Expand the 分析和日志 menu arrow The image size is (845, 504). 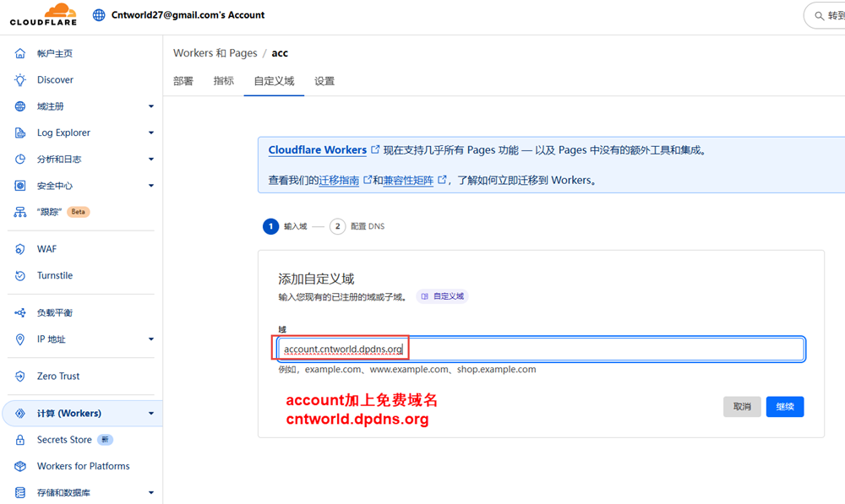[151, 160]
